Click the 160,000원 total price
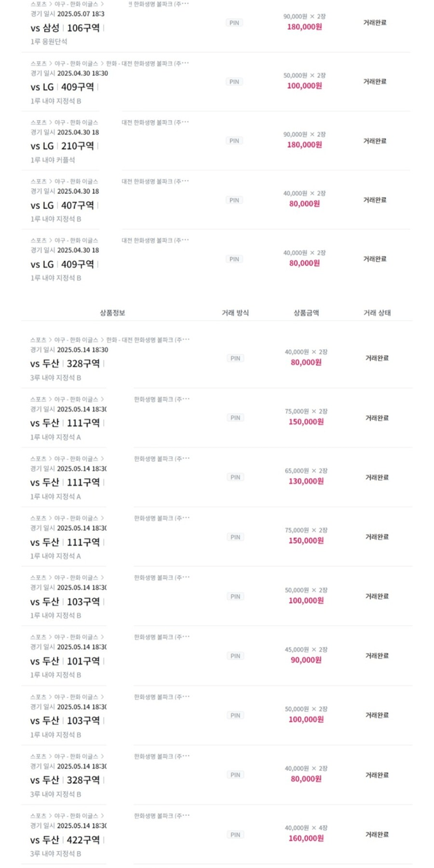The height and width of the screenshot is (868, 434). click(306, 838)
